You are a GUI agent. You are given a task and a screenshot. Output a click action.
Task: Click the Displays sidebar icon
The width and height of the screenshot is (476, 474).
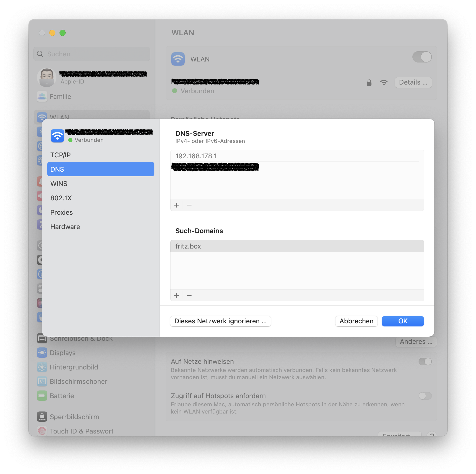coord(42,353)
